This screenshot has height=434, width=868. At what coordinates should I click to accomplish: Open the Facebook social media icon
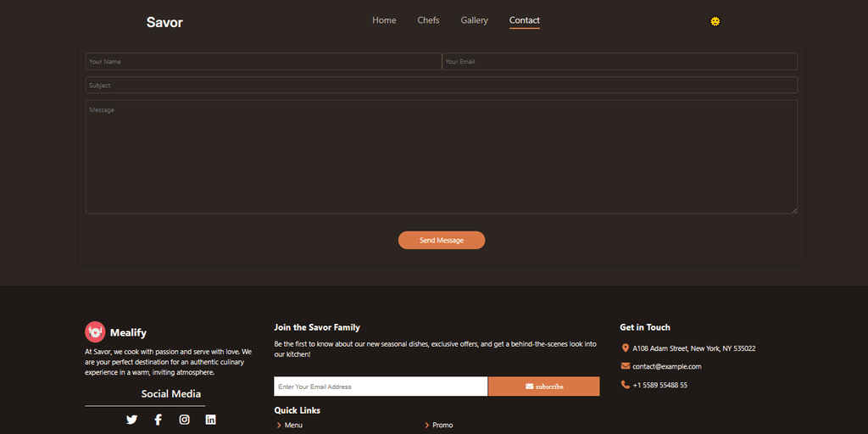click(158, 420)
